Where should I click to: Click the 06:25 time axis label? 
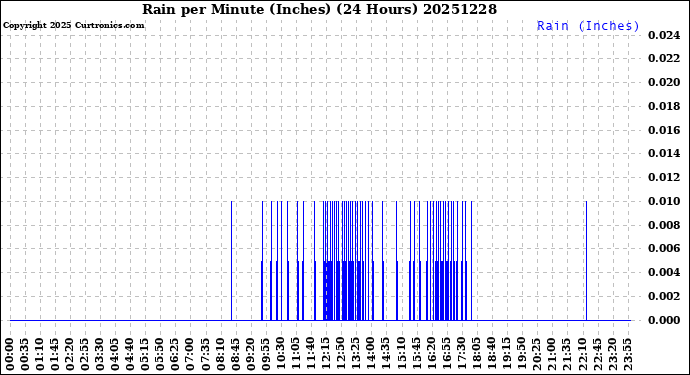pyautogui.click(x=176, y=355)
